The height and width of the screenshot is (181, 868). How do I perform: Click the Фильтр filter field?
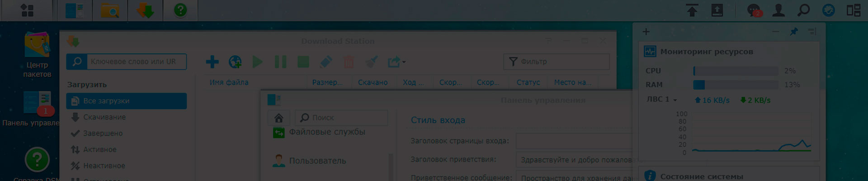point(556,62)
